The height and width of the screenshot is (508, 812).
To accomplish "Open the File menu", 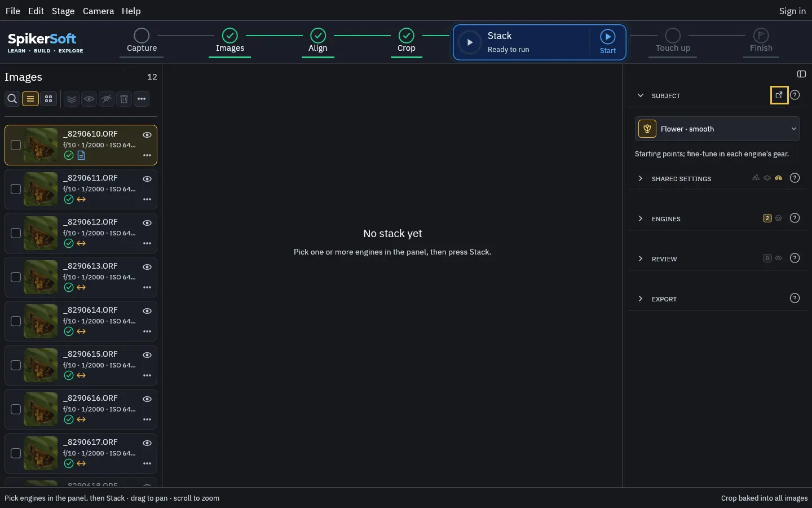I will tap(12, 11).
